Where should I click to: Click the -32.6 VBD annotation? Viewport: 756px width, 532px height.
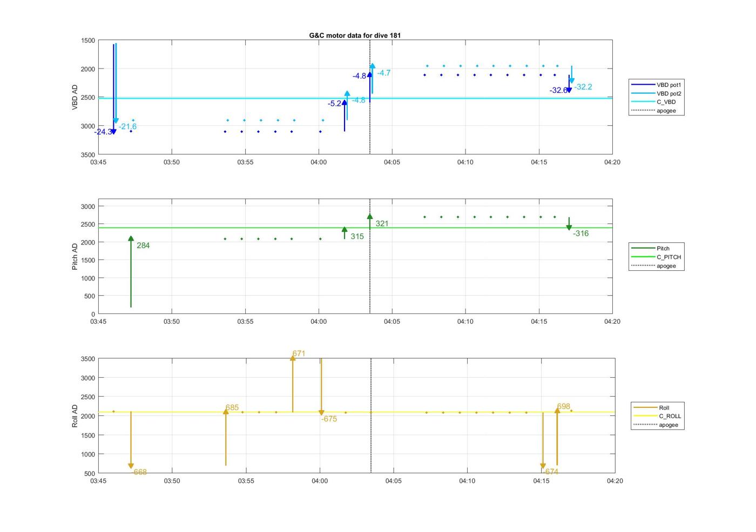[x=558, y=91]
